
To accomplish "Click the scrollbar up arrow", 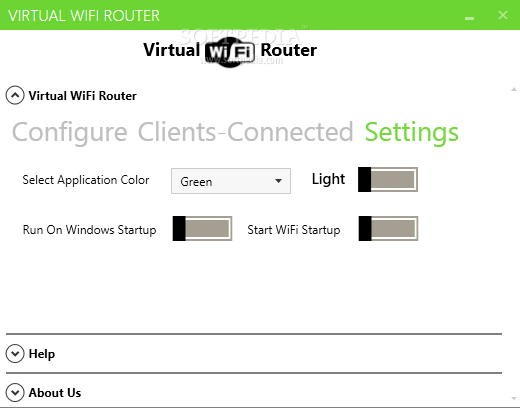I will pyautogui.click(x=514, y=89).
